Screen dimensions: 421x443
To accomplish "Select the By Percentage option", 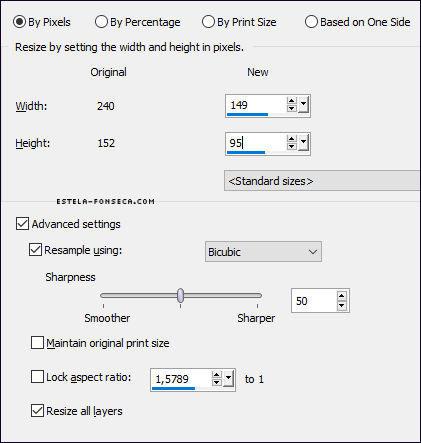I will point(138,22).
